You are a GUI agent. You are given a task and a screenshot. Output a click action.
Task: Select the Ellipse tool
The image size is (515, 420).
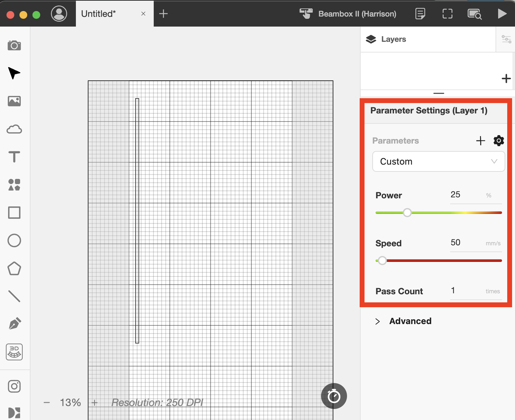14,240
